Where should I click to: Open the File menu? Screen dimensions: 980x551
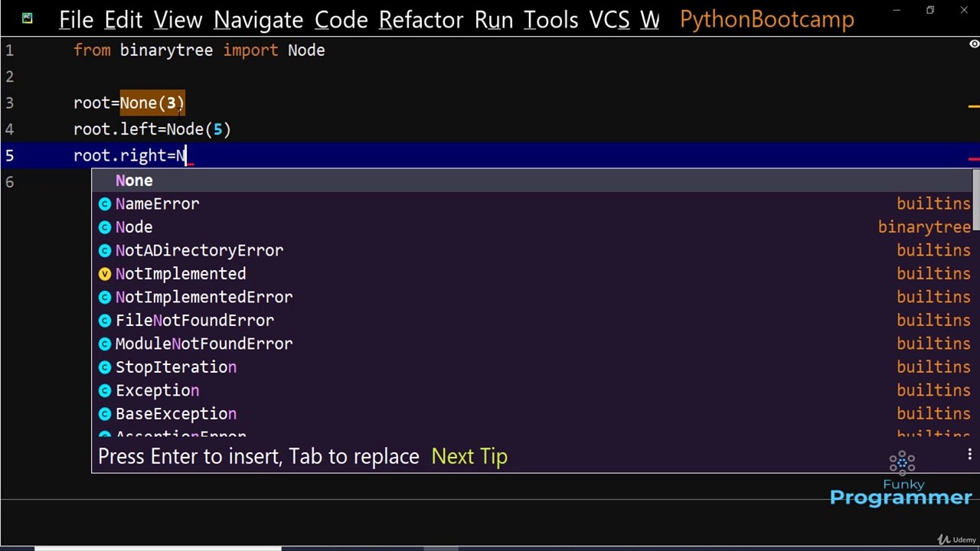pos(76,20)
